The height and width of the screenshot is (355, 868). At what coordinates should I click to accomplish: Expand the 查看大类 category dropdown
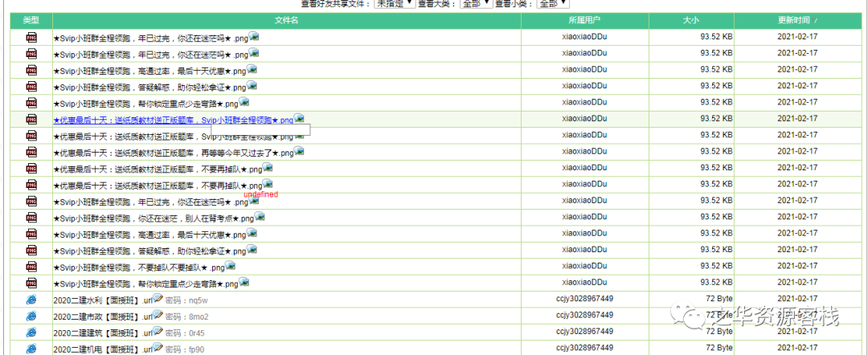tap(475, 3)
